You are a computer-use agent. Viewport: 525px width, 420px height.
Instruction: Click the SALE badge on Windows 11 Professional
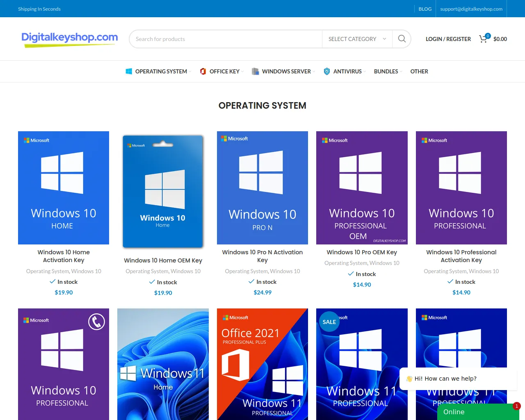pos(329,322)
